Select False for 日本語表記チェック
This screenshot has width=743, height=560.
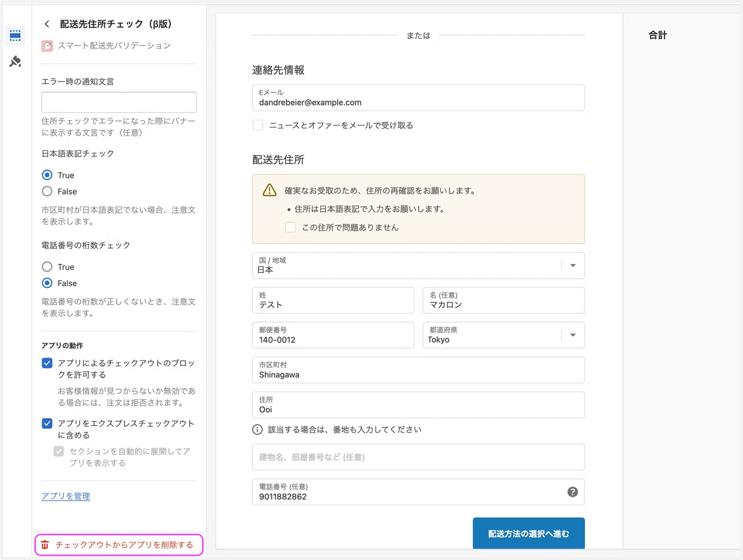click(47, 191)
